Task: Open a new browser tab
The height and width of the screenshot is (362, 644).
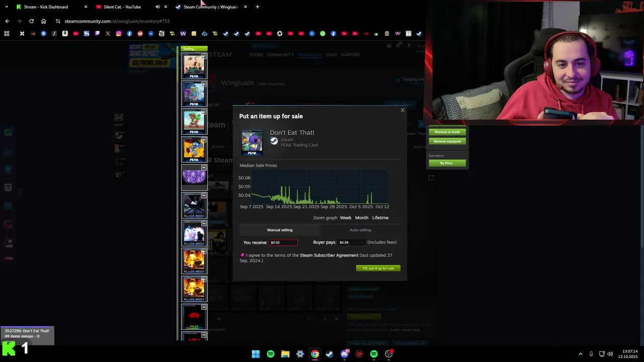Action: pos(258,7)
